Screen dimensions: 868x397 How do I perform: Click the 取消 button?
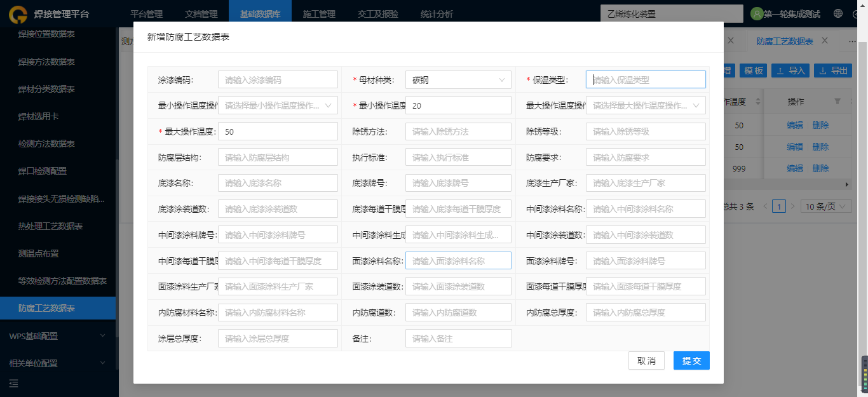coord(646,361)
